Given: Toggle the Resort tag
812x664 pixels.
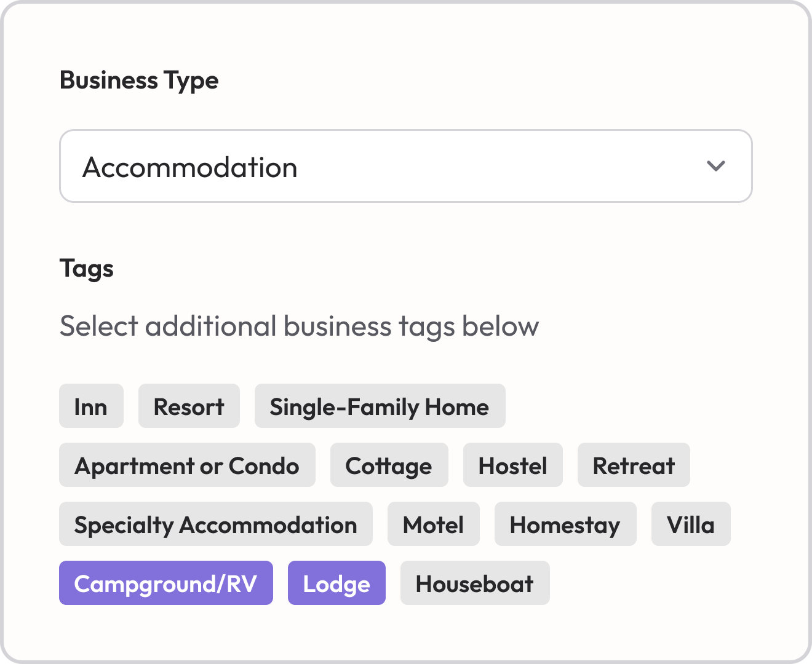Looking at the screenshot, I should pos(189,406).
